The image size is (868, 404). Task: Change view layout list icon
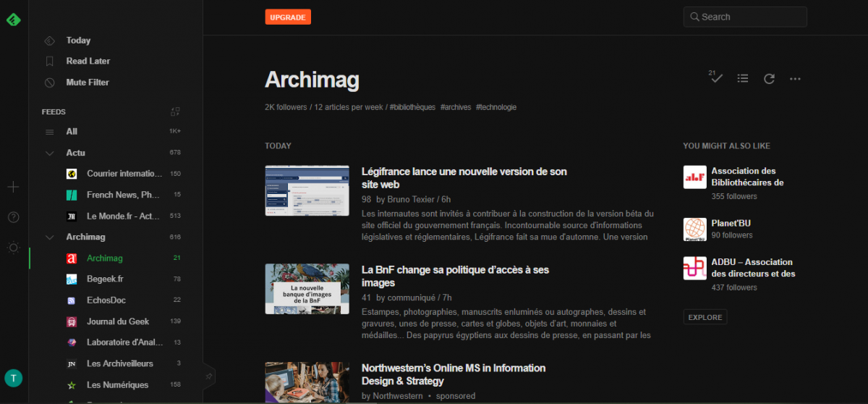[743, 78]
